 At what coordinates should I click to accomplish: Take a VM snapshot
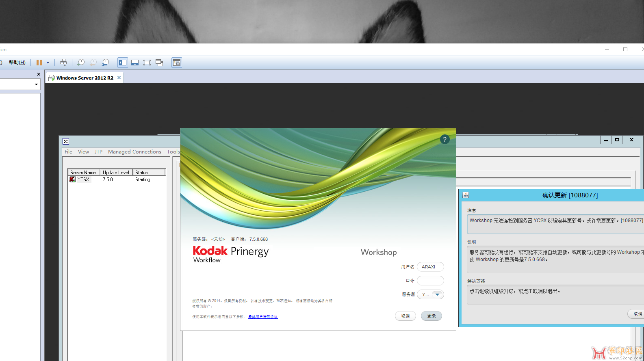(x=81, y=63)
